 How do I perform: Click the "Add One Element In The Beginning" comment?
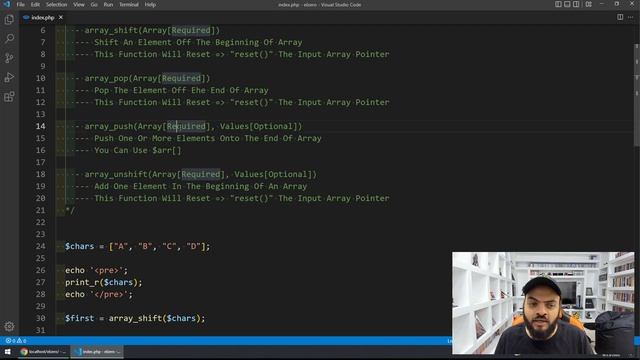click(x=200, y=186)
